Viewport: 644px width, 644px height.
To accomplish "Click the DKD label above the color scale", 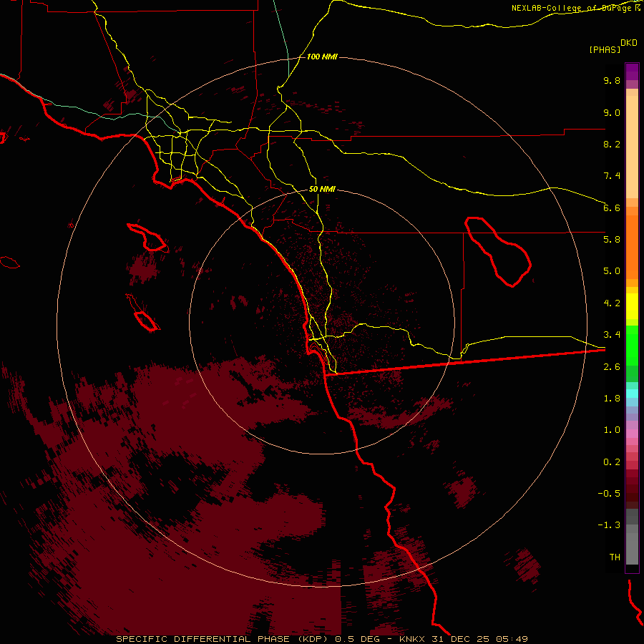I will (x=629, y=43).
